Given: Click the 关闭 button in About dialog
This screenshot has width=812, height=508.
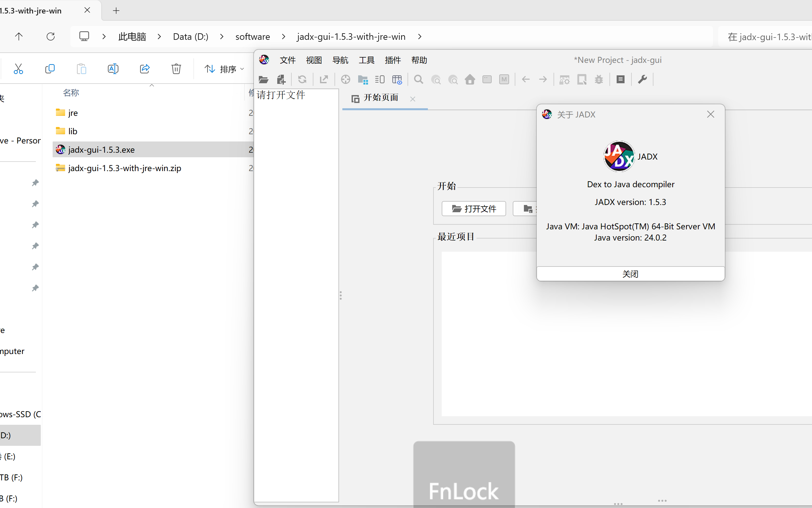Looking at the screenshot, I should (630, 274).
